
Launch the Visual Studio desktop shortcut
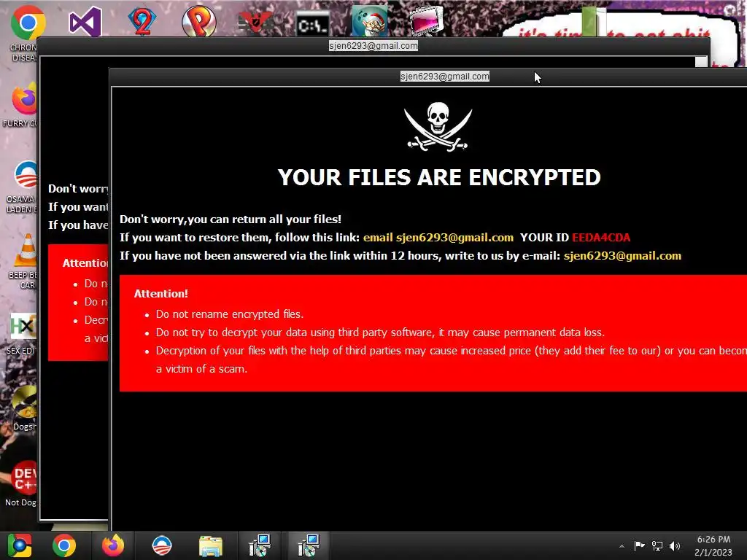tap(85, 22)
